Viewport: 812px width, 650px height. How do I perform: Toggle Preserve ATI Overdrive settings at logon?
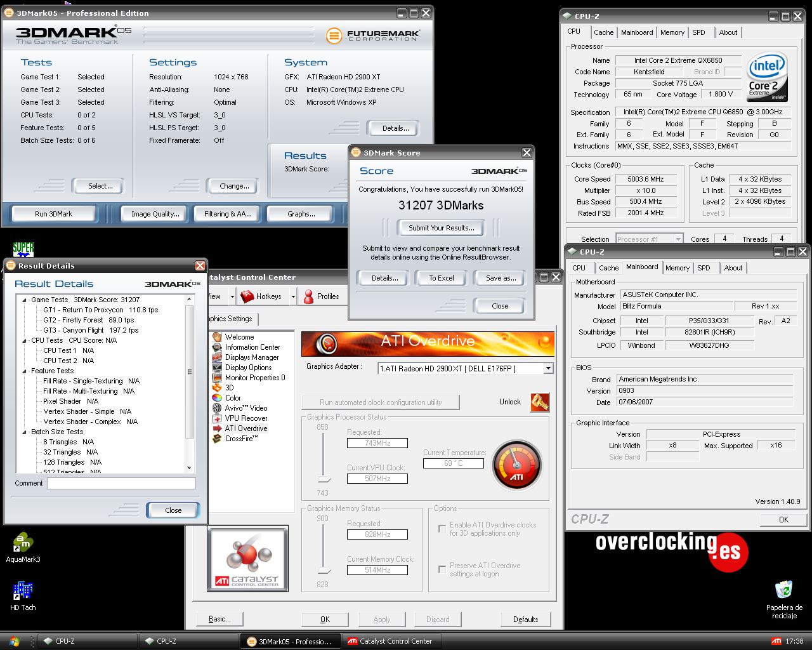pos(442,569)
